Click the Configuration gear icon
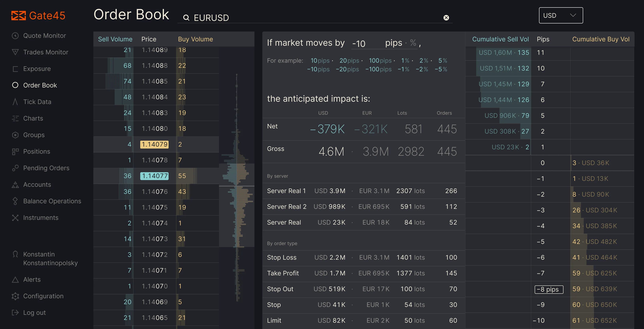This screenshot has height=329, width=644. click(x=15, y=296)
